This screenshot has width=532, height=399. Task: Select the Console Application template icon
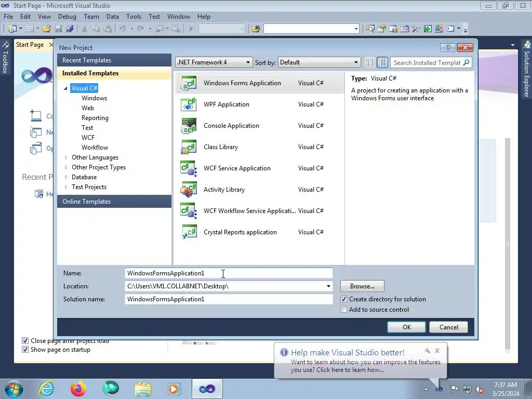[189, 126]
